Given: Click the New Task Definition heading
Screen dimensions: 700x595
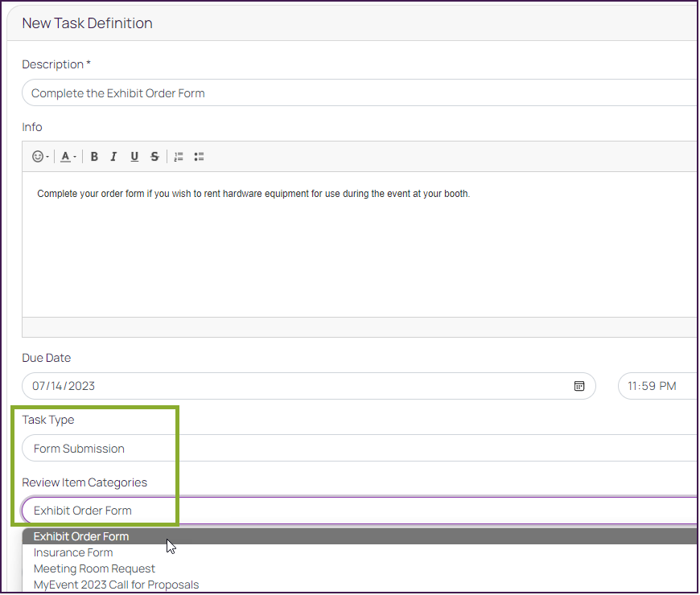Looking at the screenshot, I should point(87,23).
